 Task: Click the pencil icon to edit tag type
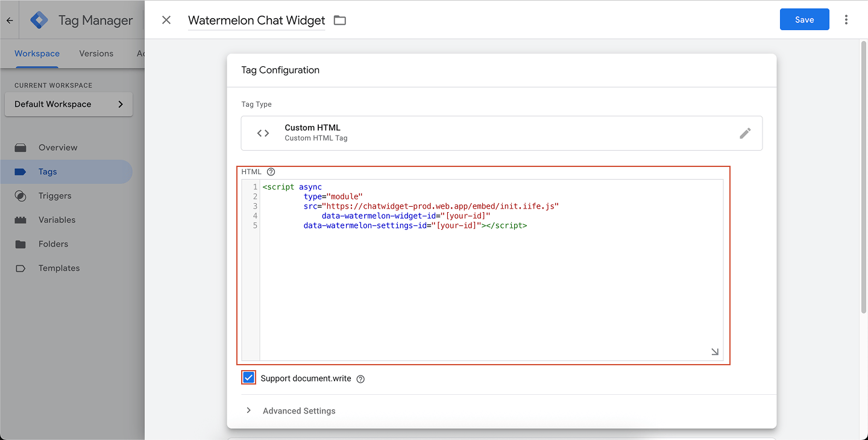click(745, 133)
